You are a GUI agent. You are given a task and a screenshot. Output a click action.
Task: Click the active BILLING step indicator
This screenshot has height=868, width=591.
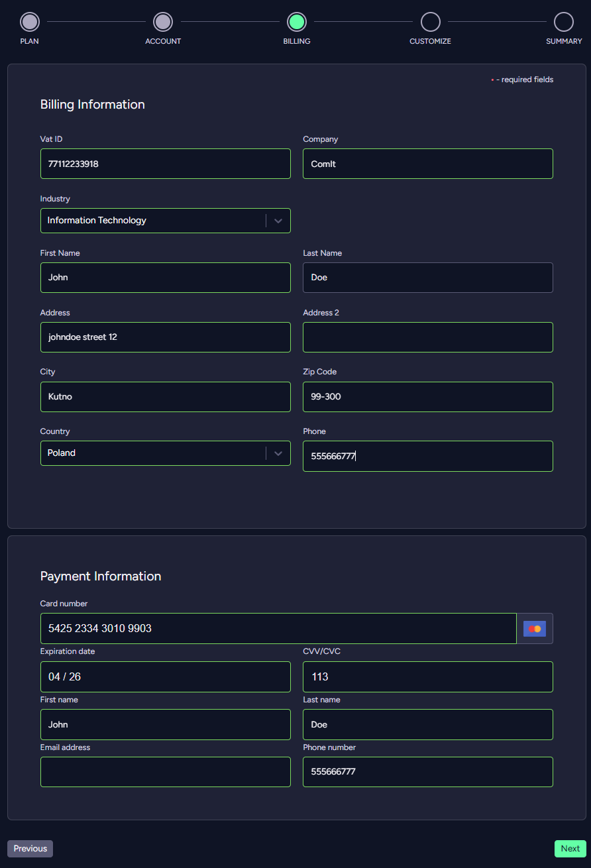click(x=296, y=22)
